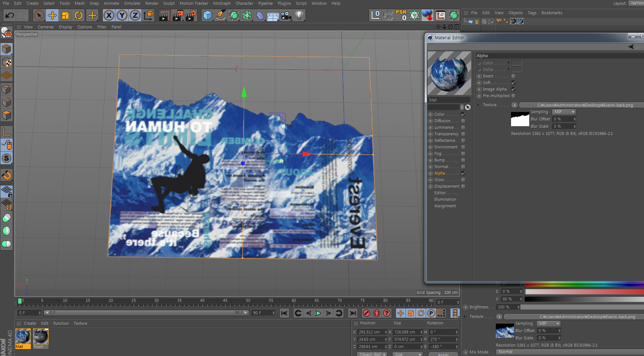Click the Undo arrow icon
The image size is (644, 356).
coord(10,15)
